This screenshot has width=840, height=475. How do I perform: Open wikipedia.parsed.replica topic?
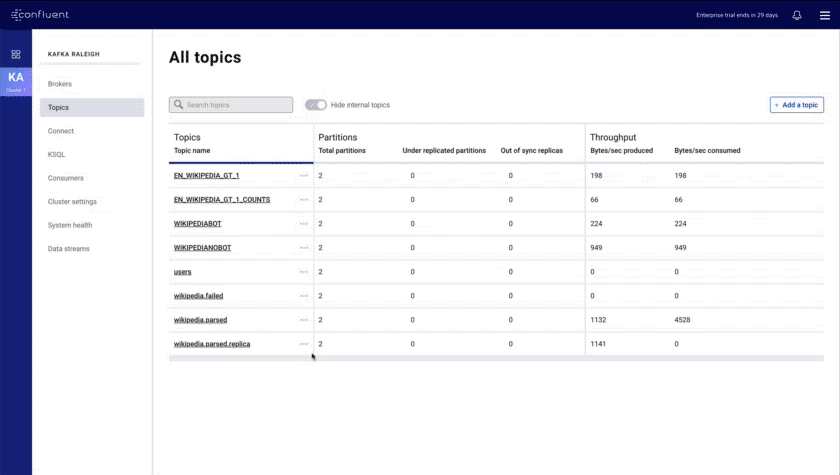pyautogui.click(x=212, y=344)
